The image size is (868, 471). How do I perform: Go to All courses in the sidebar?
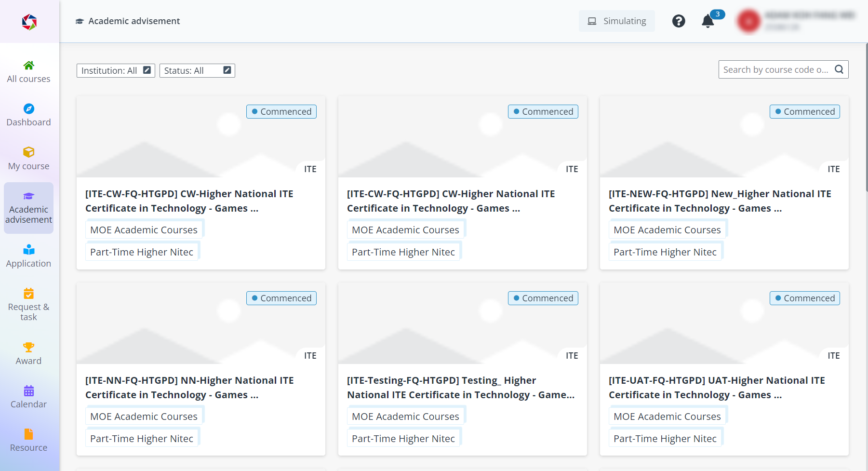pos(28,72)
